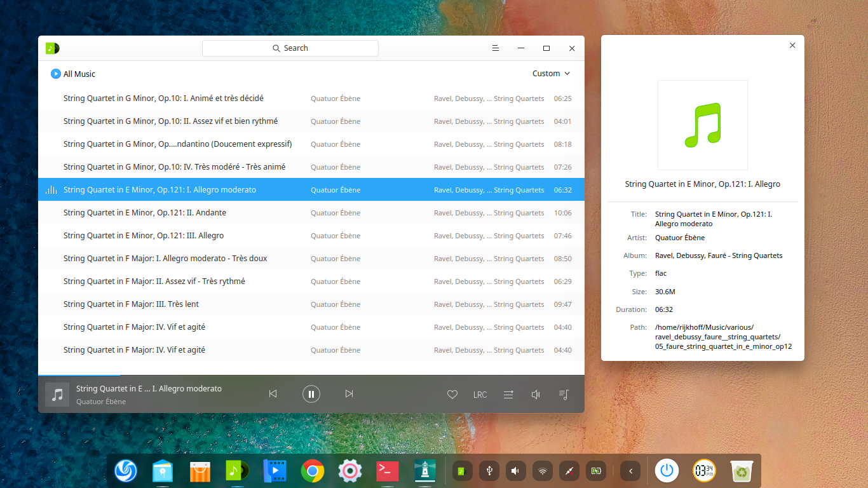Open the Deepin launcher from dock
Viewport: 868px width, 488px height.
(126, 471)
